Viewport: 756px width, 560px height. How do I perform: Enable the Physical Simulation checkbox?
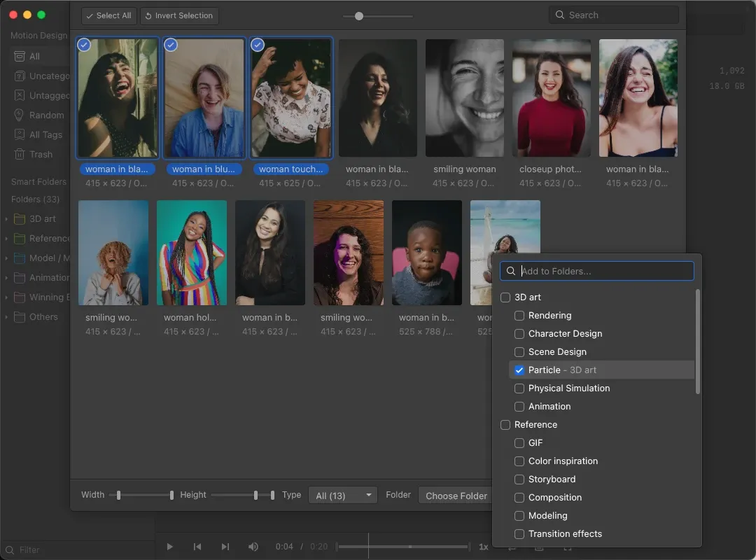519,388
